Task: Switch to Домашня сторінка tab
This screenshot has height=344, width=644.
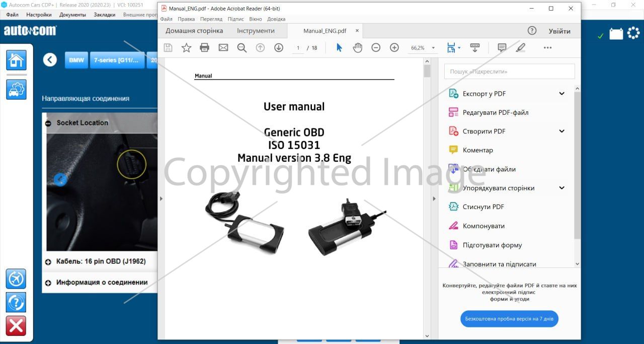Action: tap(194, 31)
